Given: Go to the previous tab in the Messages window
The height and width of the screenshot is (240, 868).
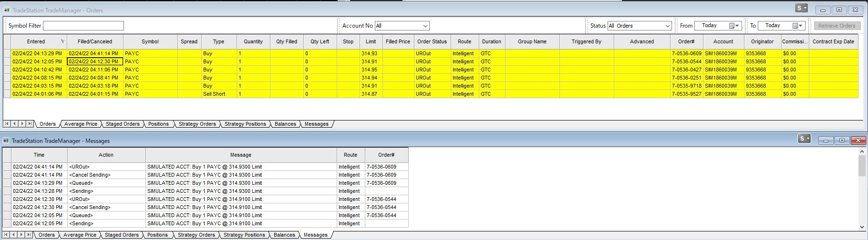Looking at the screenshot, I should pyautogui.click(x=14, y=235).
